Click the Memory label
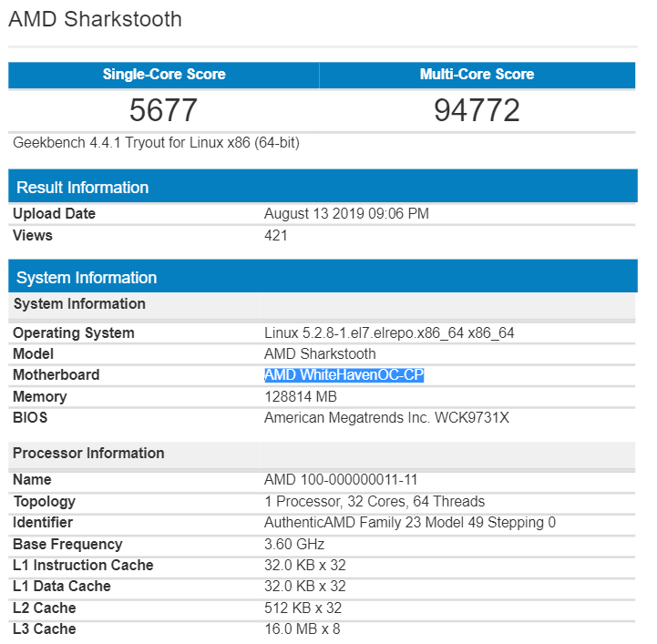Viewport: 657px width, 644px height. coord(40,396)
